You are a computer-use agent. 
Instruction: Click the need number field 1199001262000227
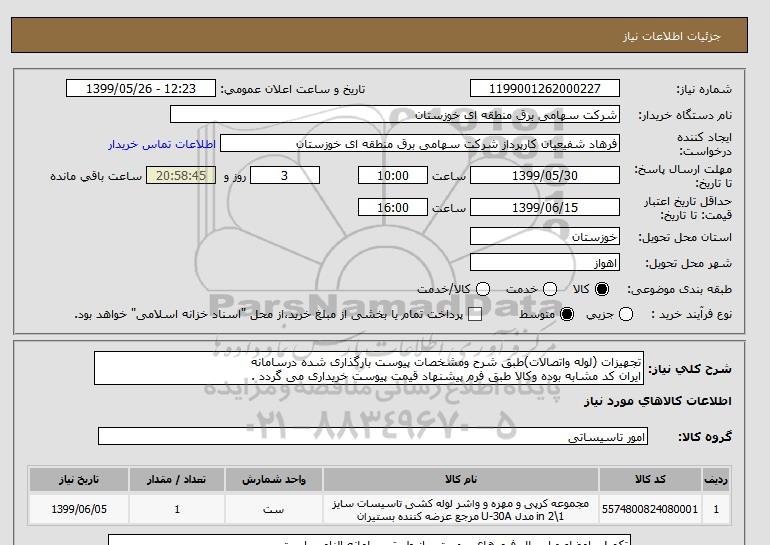coord(545,89)
